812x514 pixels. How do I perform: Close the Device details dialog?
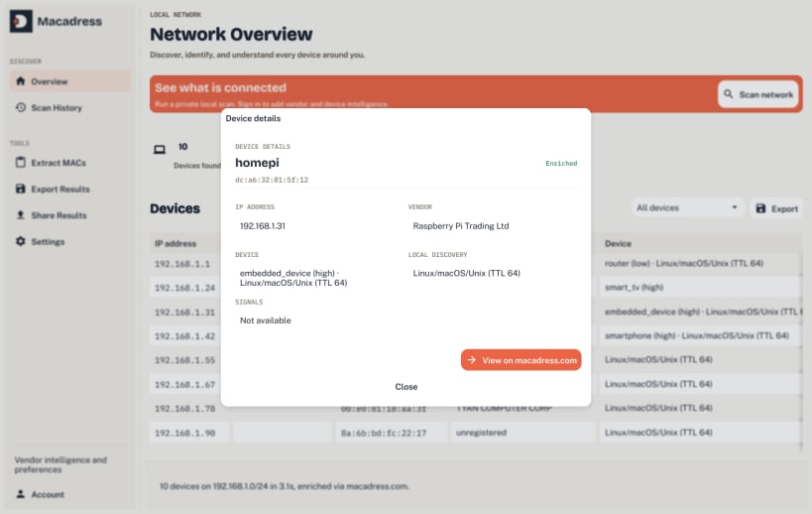point(406,387)
